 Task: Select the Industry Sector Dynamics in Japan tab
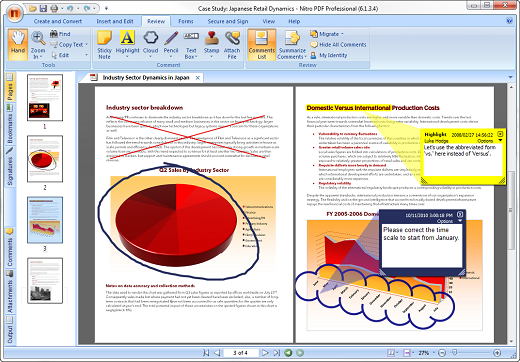click(x=146, y=78)
